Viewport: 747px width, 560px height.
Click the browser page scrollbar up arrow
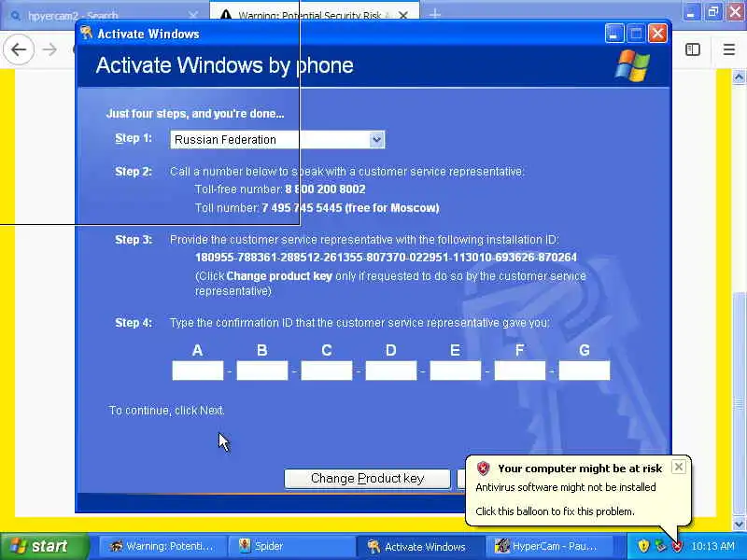click(x=739, y=77)
